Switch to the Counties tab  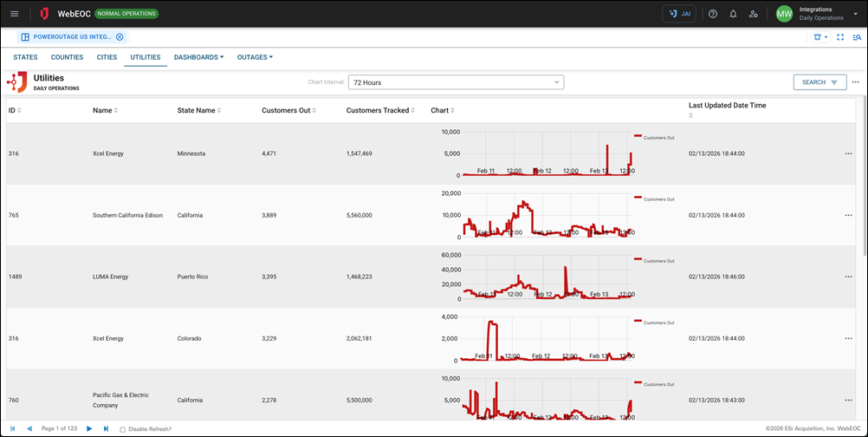67,57
